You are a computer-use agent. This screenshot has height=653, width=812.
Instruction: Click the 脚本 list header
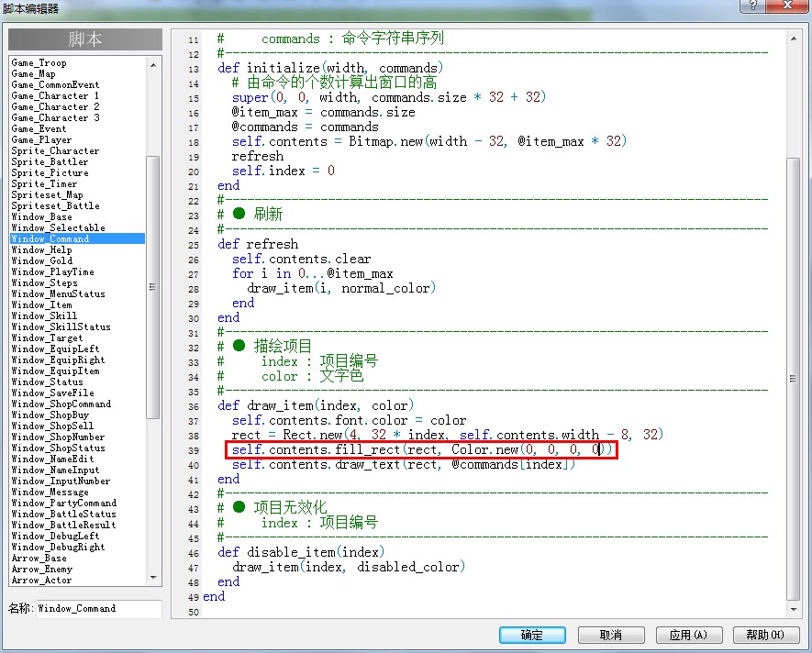(x=85, y=39)
